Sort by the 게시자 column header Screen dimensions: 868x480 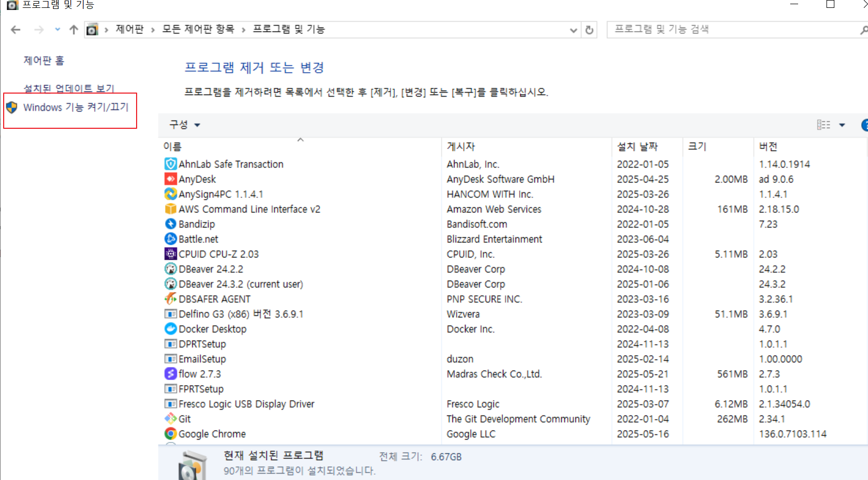pos(461,147)
